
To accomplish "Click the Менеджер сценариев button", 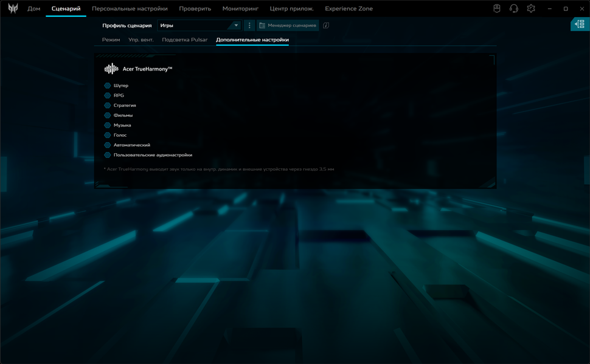I will [288, 25].
